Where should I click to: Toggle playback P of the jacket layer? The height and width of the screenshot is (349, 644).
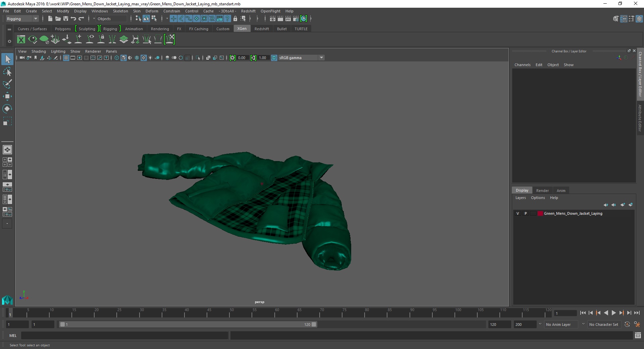(x=525, y=213)
